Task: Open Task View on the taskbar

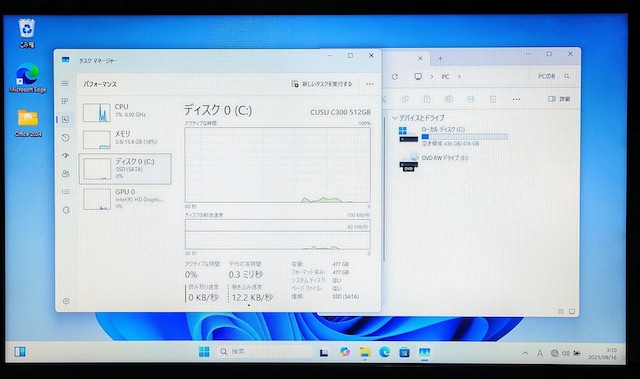Action: pos(324,352)
